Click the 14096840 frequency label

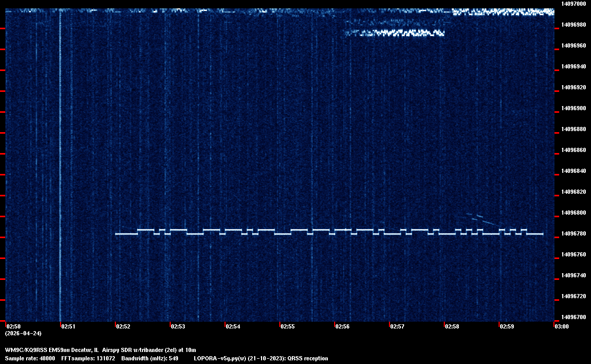[x=573, y=171]
